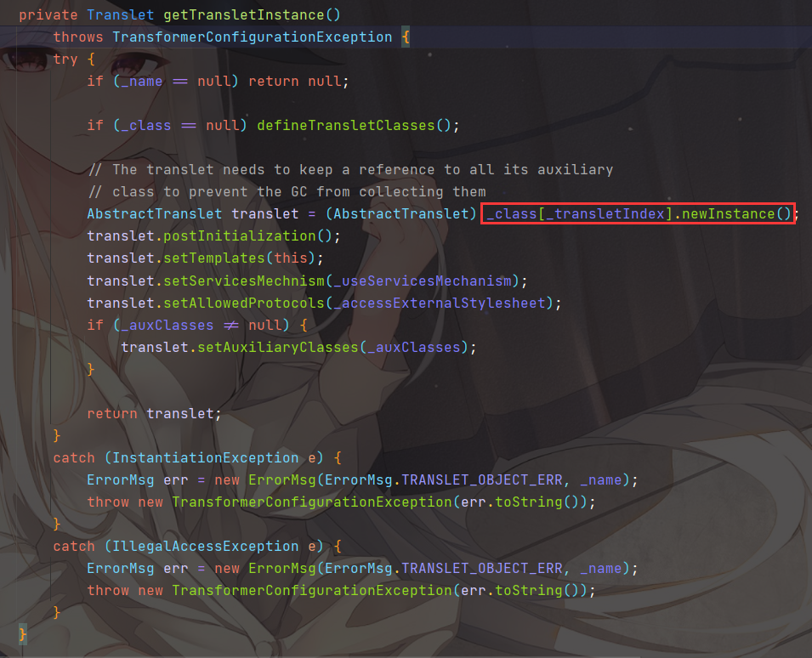Click the private keyword
This screenshot has width=812, height=658.
(x=48, y=15)
